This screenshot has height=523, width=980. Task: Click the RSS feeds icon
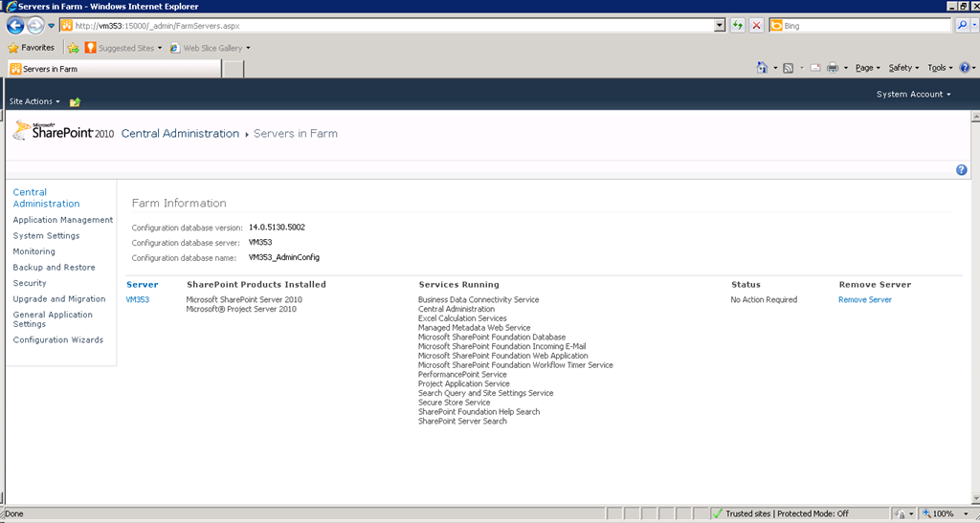pyautogui.click(x=788, y=68)
